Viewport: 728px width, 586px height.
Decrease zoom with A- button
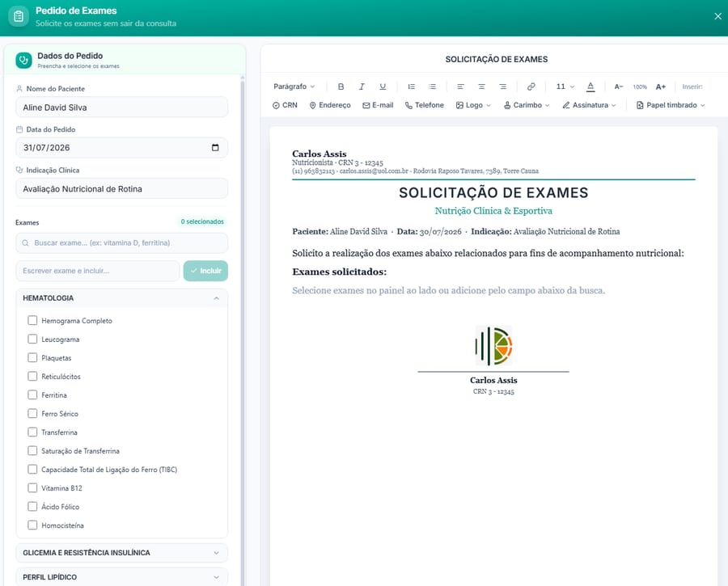(619, 86)
